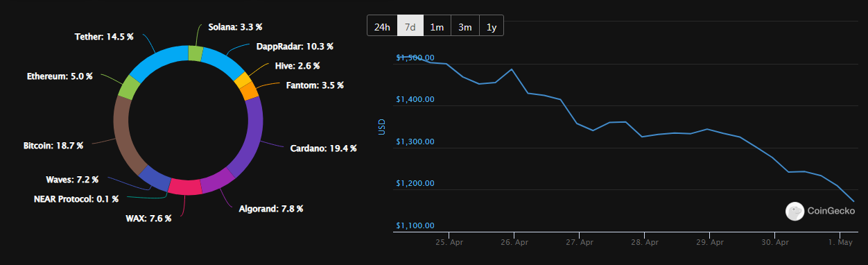The width and height of the screenshot is (868, 265).
Task: Click the 'Tether: 14.5 %' label
Action: tap(103, 36)
